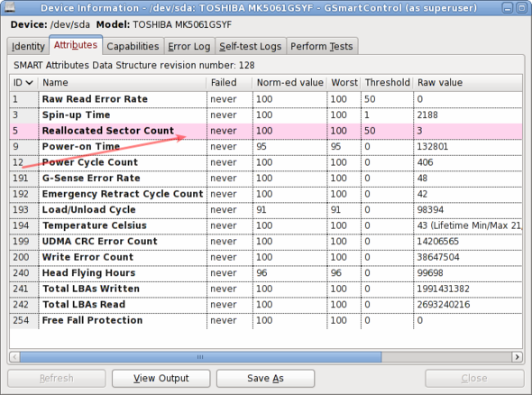Click the scroll-left arrow of horizontal scrollbar
Viewport: 532px width, 395px height.
pyautogui.click(x=14, y=356)
